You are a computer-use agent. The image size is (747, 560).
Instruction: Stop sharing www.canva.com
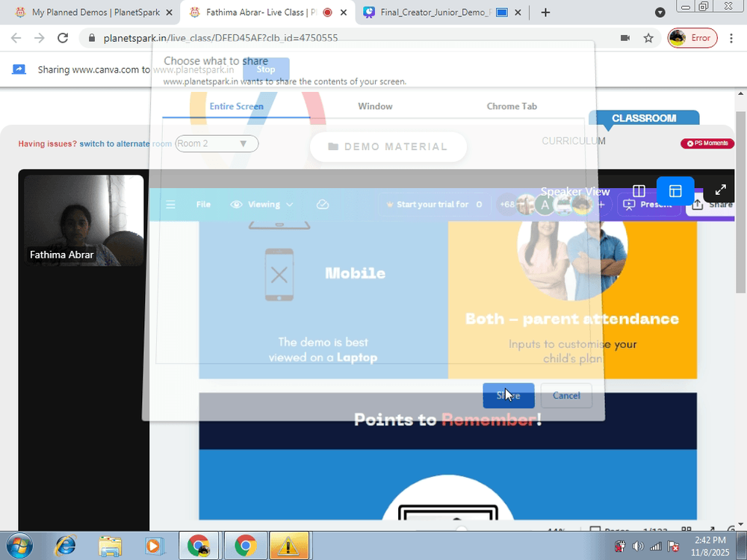point(266,69)
